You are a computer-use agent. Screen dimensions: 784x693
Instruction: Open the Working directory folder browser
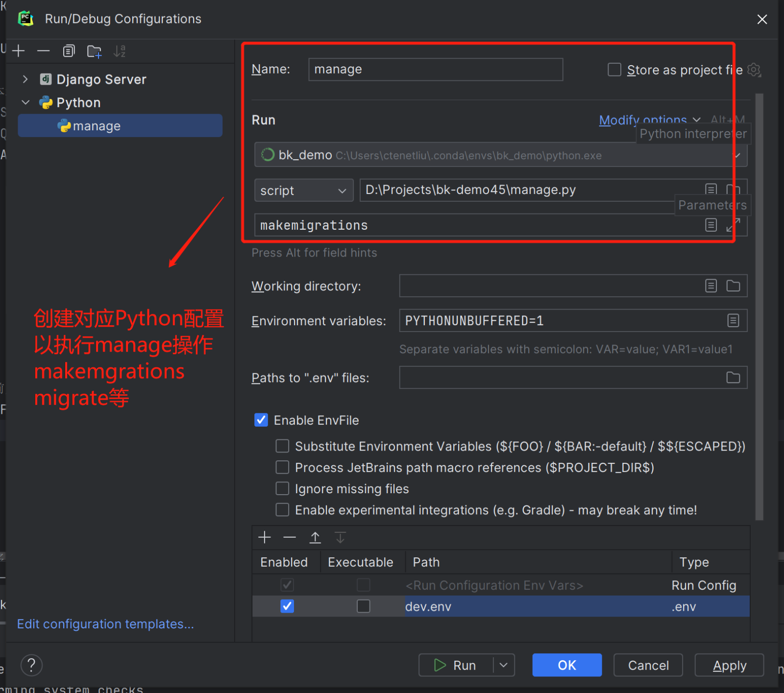tap(733, 286)
